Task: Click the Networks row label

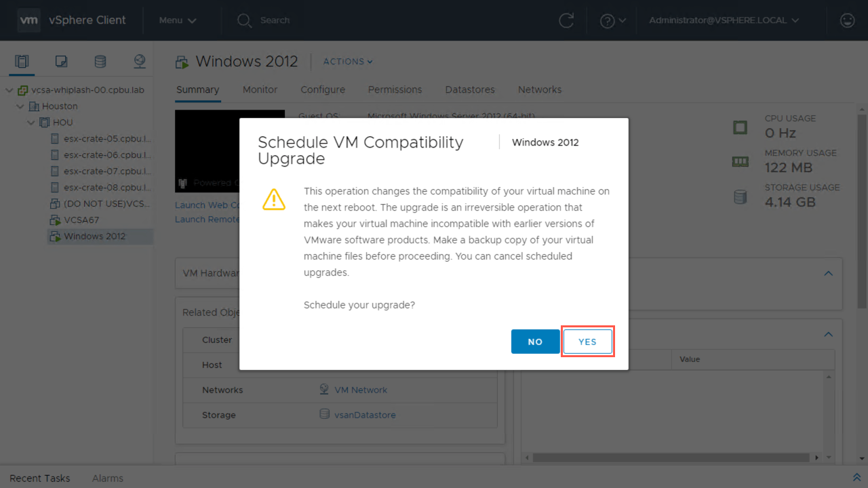Action: tap(222, 390)
